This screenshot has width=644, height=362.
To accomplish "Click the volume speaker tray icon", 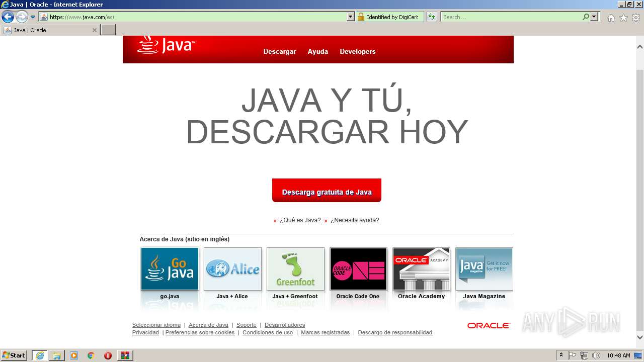I will (x=596, y=355).
